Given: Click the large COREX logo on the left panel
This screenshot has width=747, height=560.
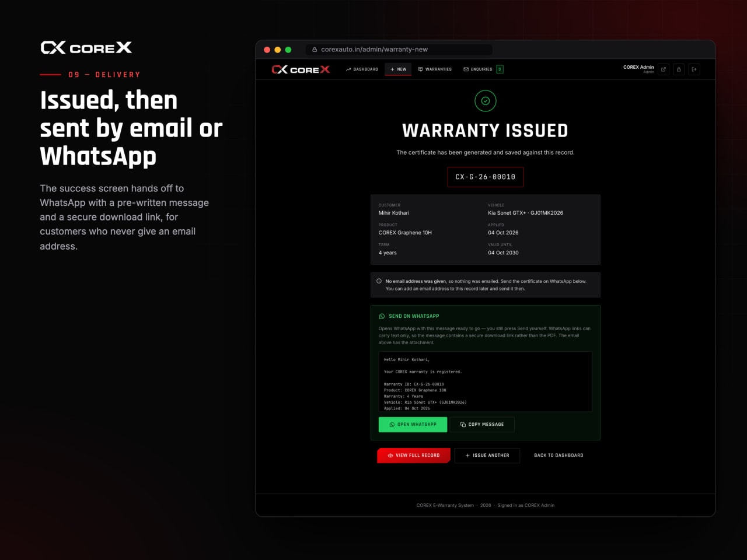Looking at the screenshot, I should pyautogui.click(x=86, y=48).
